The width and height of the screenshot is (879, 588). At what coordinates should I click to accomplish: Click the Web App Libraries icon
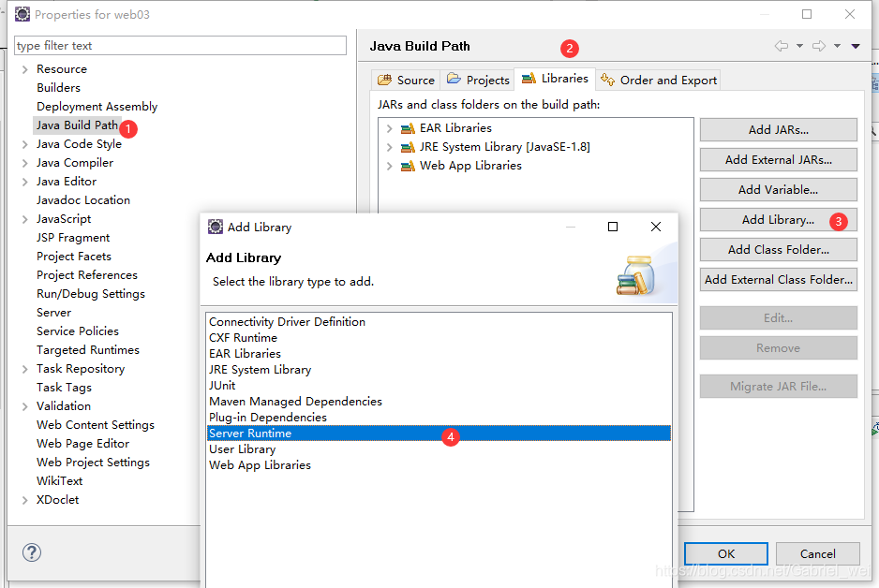click(408, 167)
